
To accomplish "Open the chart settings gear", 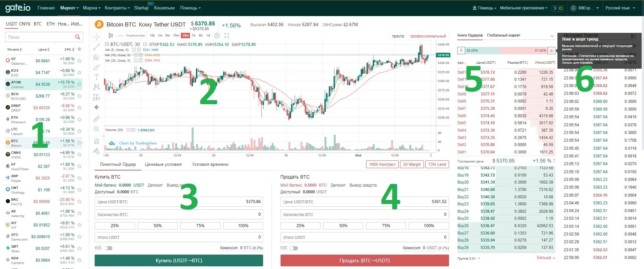I will point(217,36).
